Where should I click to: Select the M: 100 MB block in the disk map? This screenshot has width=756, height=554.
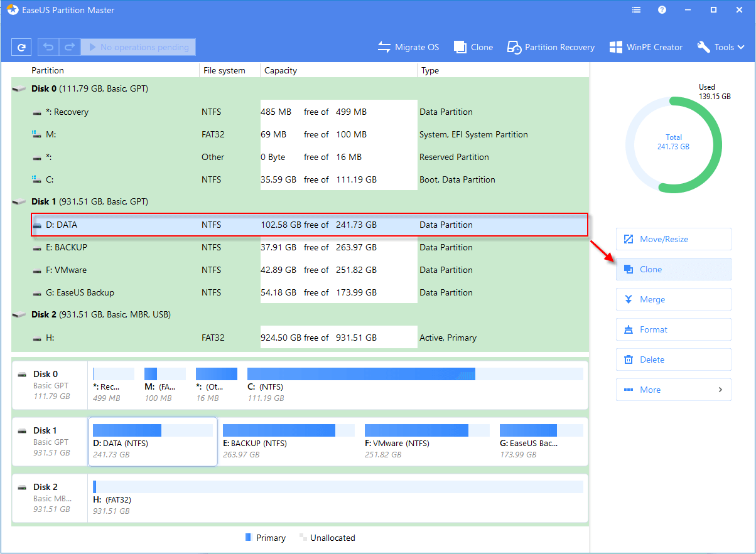point(165,385)
